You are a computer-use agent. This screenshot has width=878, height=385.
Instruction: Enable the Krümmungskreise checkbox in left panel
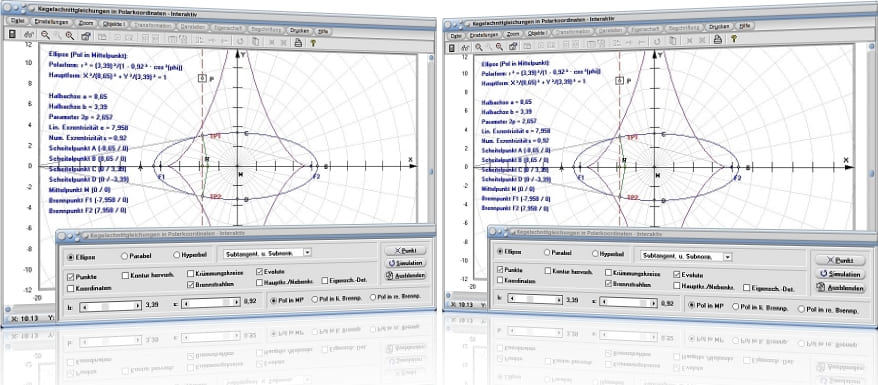pyautogui.click(x=191, y=274)
